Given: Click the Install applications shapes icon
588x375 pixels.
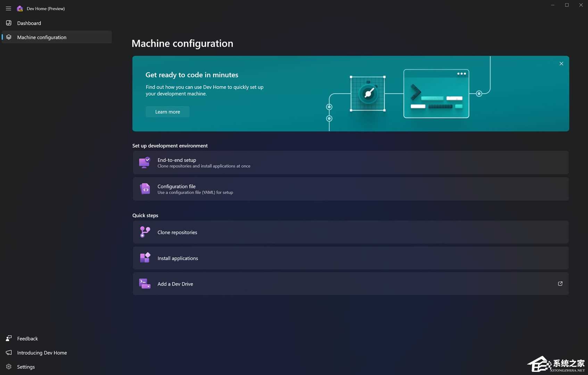Looking at the screenshot, I should (145, 258).
